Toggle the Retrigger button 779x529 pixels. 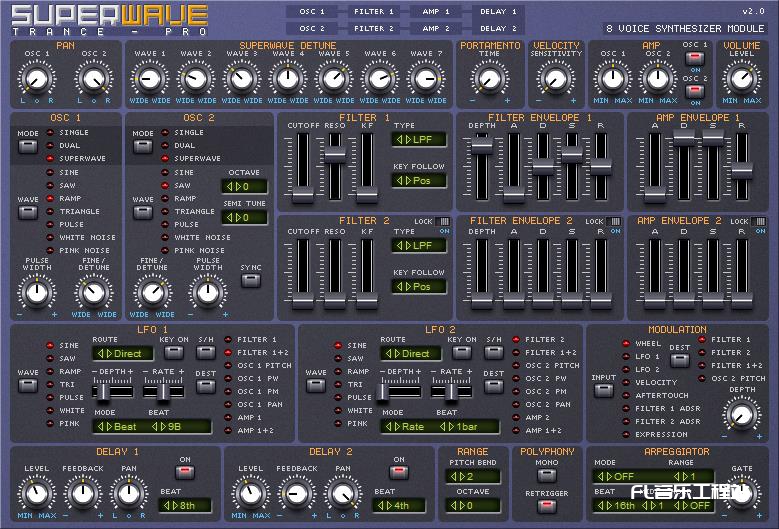pyautogui.click(x=546, y=506)
